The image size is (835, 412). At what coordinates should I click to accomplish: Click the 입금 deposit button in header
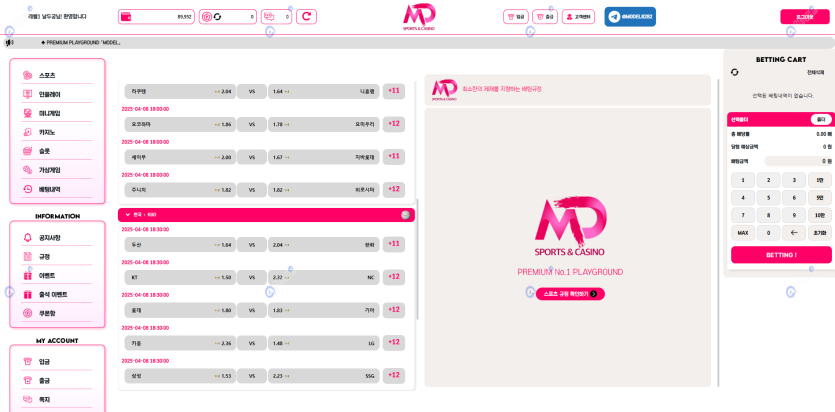(516, 17)
